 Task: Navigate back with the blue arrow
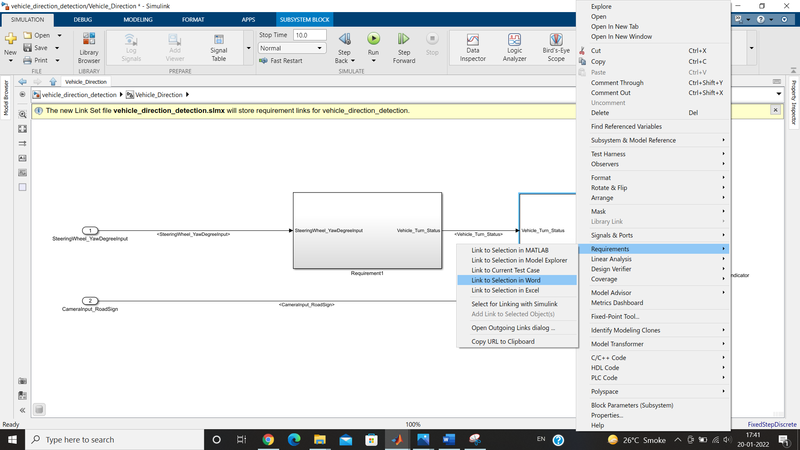point(22,82)
